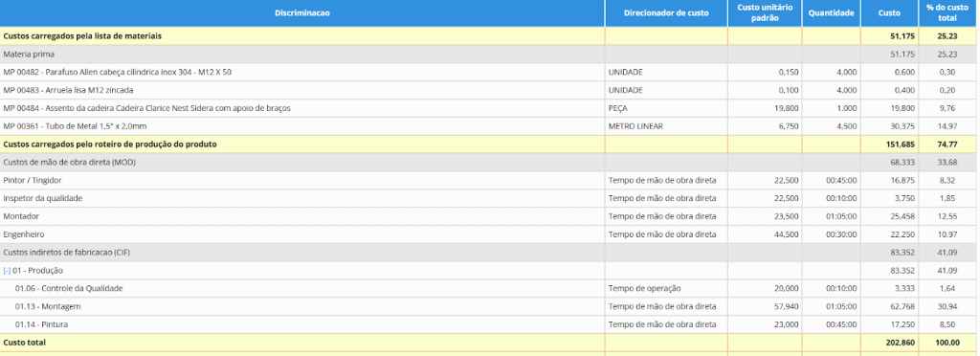Select the Montador row label
980x356 pixels.
[x=21, y=216]
